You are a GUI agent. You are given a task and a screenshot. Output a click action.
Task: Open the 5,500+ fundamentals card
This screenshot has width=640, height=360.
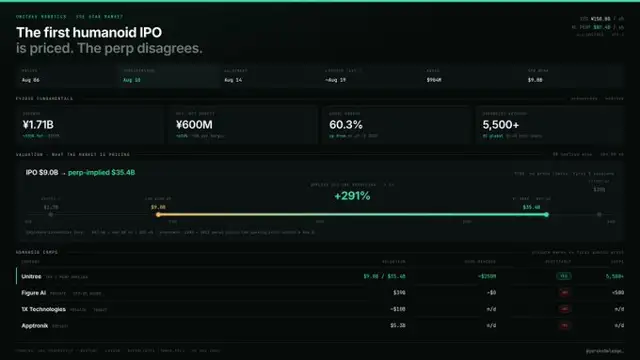pos(550,125)
